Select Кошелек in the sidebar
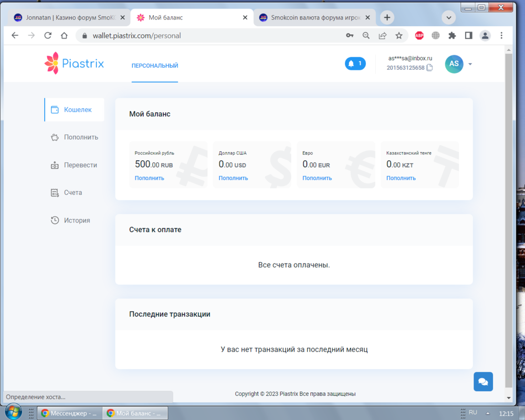Viewport: 525px width, 420px height. [75, 110]
